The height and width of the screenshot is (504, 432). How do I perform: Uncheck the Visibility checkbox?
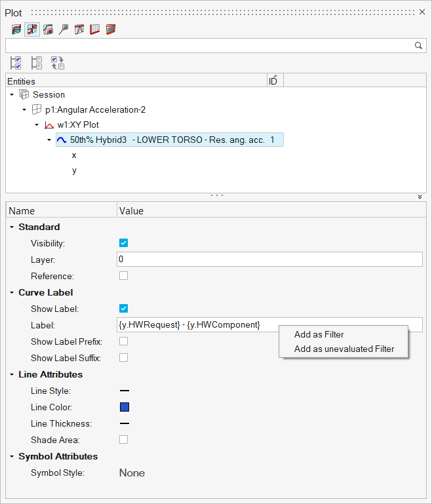pos(123,243)
